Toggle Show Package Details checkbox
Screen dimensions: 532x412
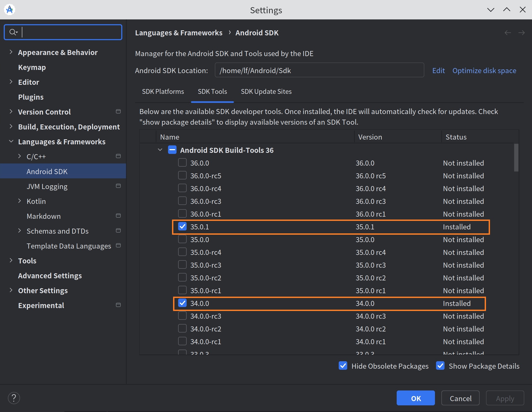coord(440,366)
